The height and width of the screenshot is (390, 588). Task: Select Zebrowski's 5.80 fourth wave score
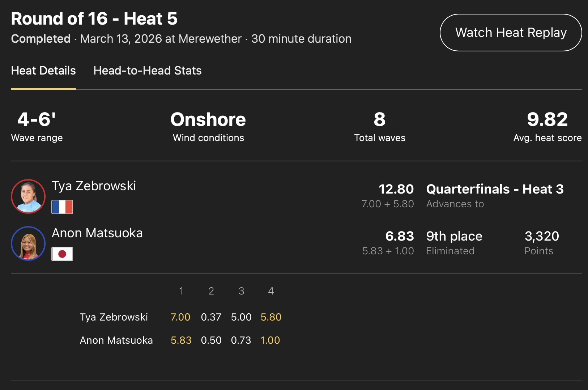point(271,317)
